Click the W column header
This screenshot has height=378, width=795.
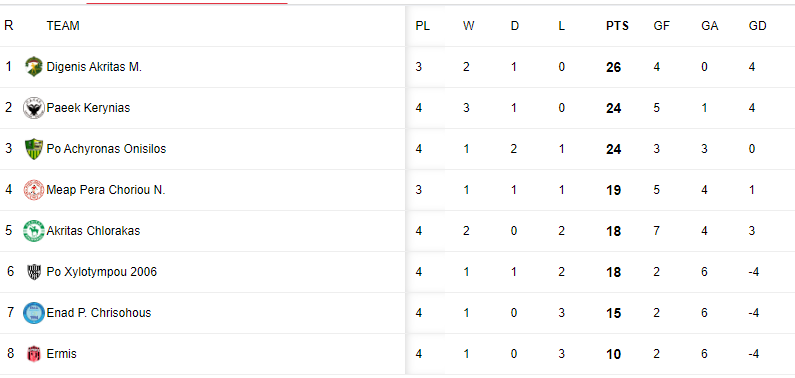tap(468, 26)
